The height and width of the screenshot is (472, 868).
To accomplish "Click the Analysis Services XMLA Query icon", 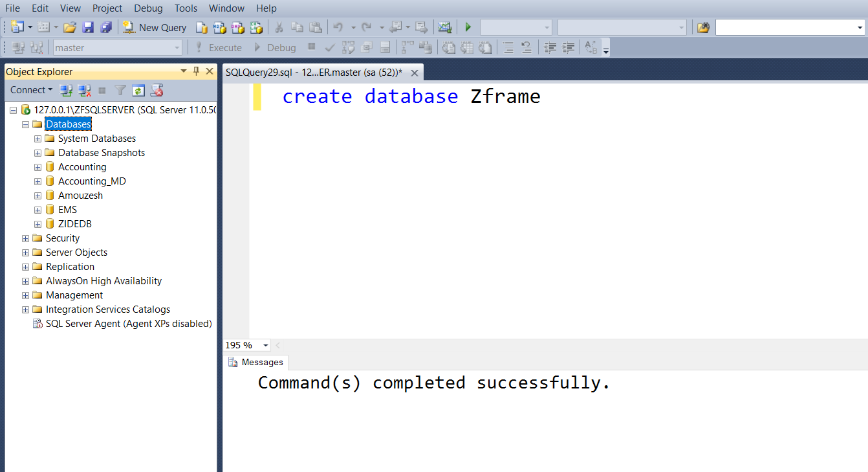I will pos(256,27).
